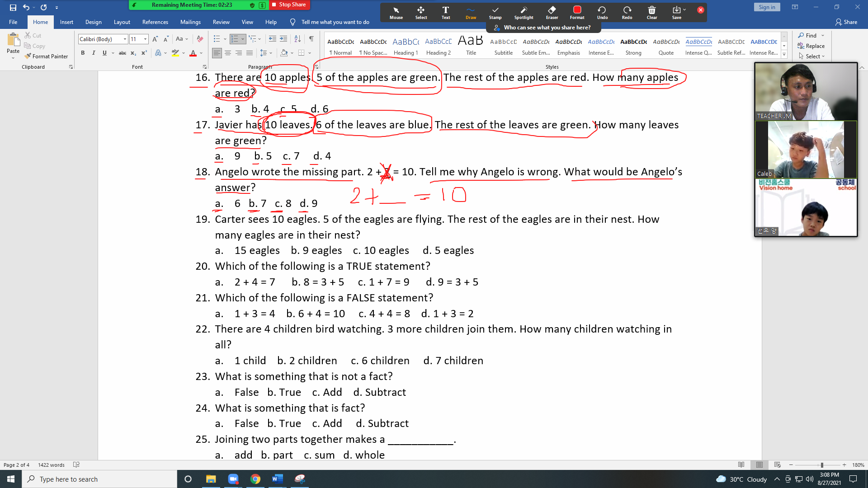This screenshot has width=868, height=488.
Task: Open Google Chrome from the taskbar
Action: [x=255, y=479]
